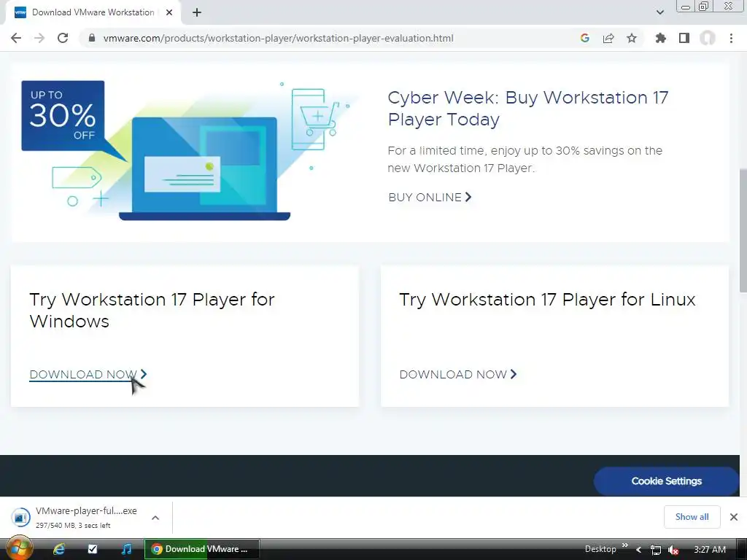Toggle Chrome side panel
Image resolution: width=747 pixels, height=560 pixels.
tap(684, 38)
